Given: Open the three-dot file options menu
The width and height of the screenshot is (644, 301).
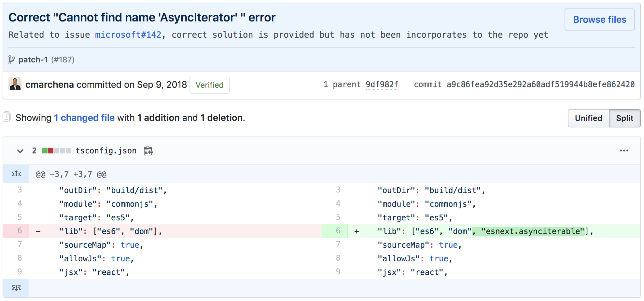Looking at the screenshot, I should pyautogui.click(x=624, y=150).
